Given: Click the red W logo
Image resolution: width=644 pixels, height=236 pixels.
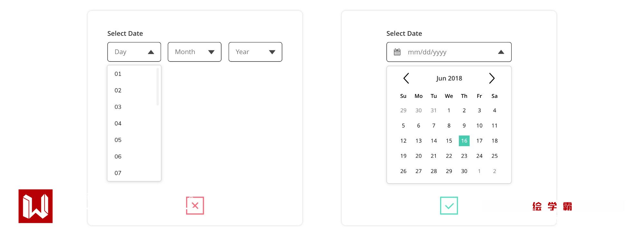Looking at the screenshot, I should (x=35, y=206).
